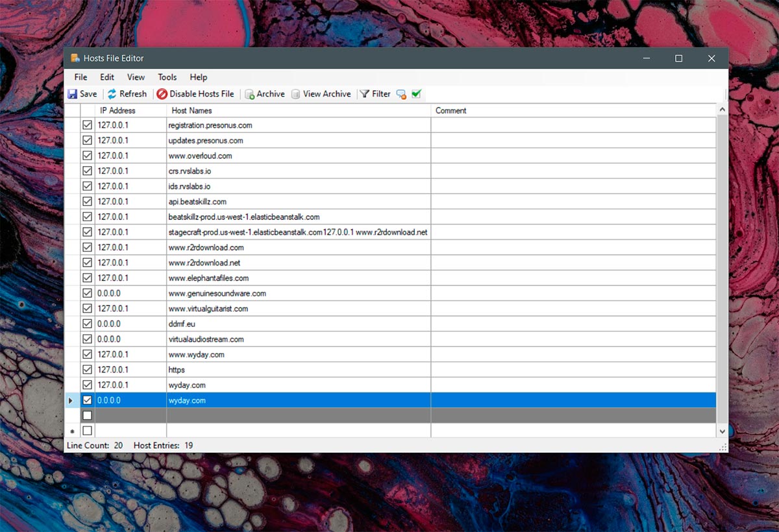The height and width of the screenshot is (532, 779).
Task: Select the www.overloud.com host cell
Action: (x=299, y=156)
